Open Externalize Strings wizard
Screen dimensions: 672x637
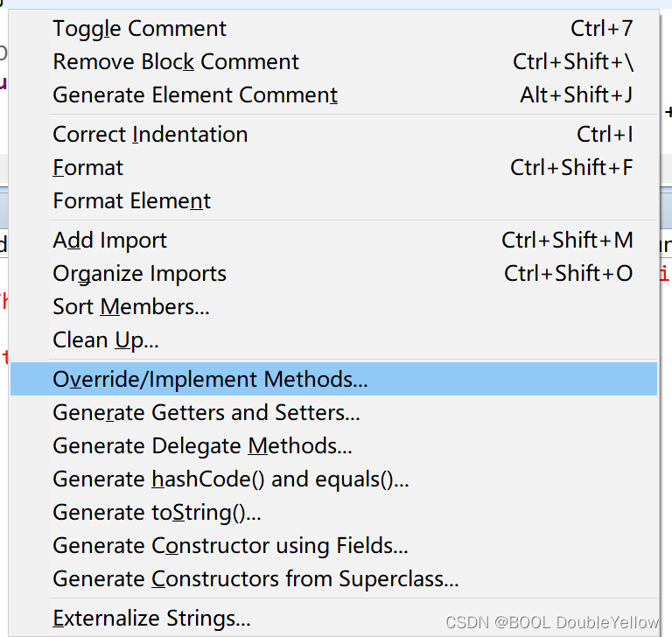pyautogui.click(x=152, y=619)
